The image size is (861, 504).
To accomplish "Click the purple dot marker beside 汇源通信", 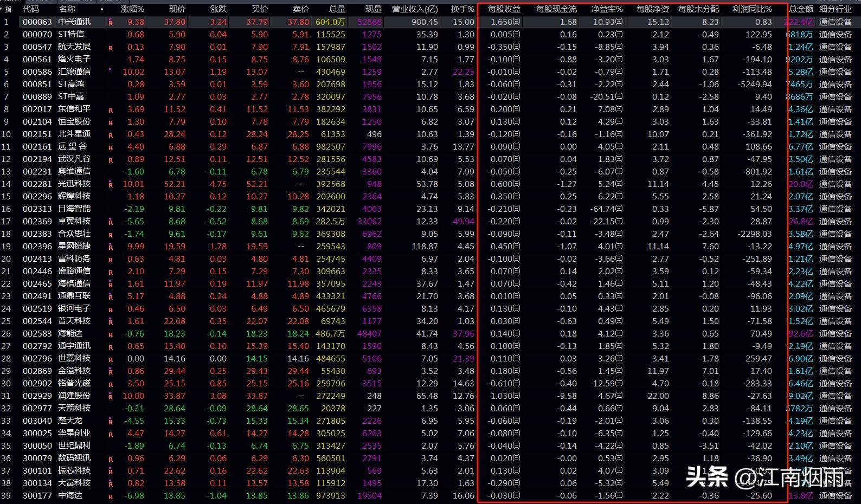I will point(110,69).
